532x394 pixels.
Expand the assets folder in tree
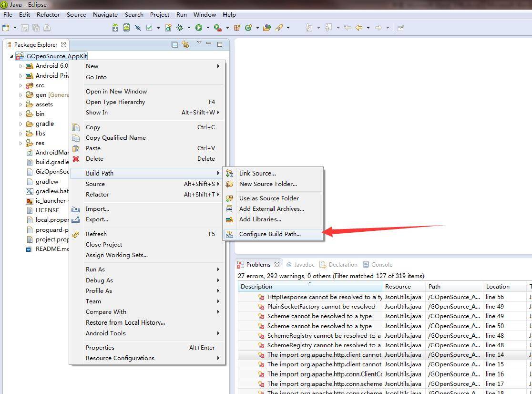pyautogui.click(x=20, y=104)
